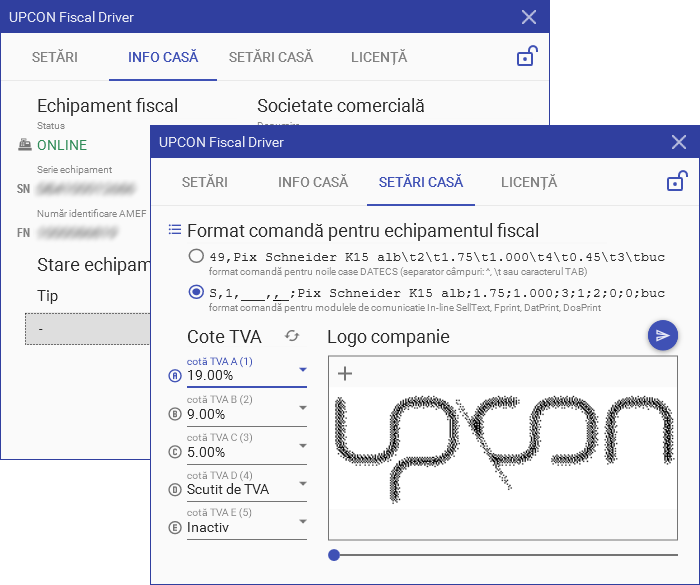The width and height of the screenshot is (700, 585).
Task: Click the circled D icon of cotă TVA D
Action: pyautogui.click(x=175, y=490)
